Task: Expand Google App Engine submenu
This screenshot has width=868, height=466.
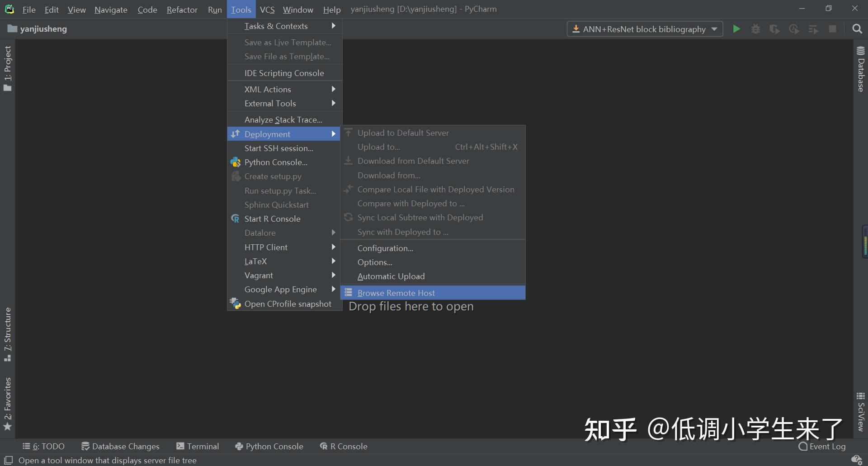Action: coord(284,289)
